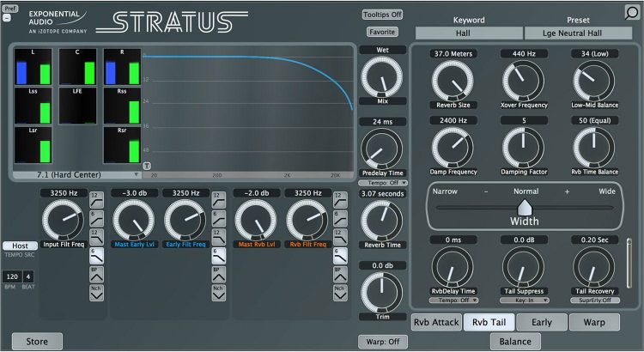The height and width of the screenshot is (352, 644).
Task: Switch to the Balance tab
Action: click(515, 342)
